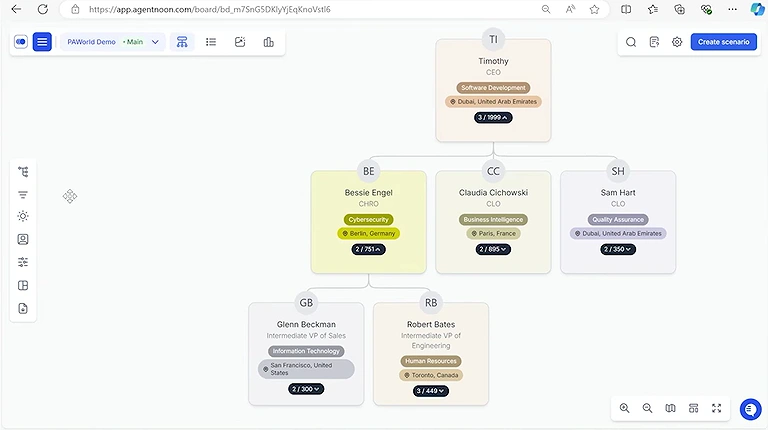Select the Software Development tag
This screenshot has height=430, width=768.
pos(493,88)
